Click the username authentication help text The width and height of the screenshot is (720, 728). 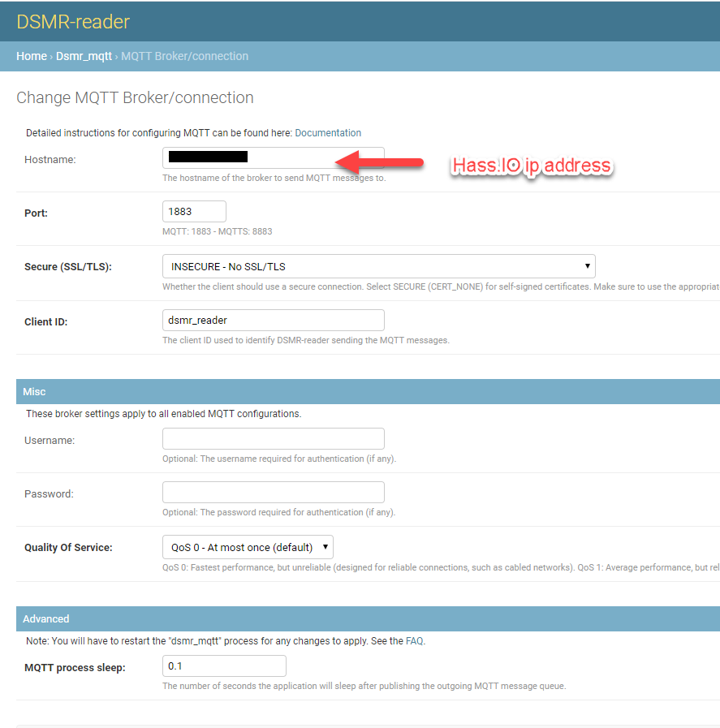tap(279, 459)
